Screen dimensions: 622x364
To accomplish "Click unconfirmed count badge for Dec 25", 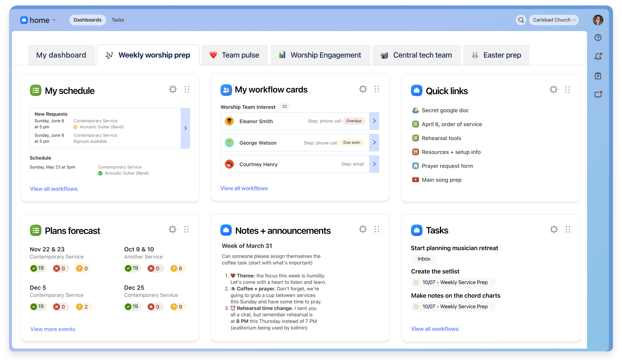I will pos(178,307).
